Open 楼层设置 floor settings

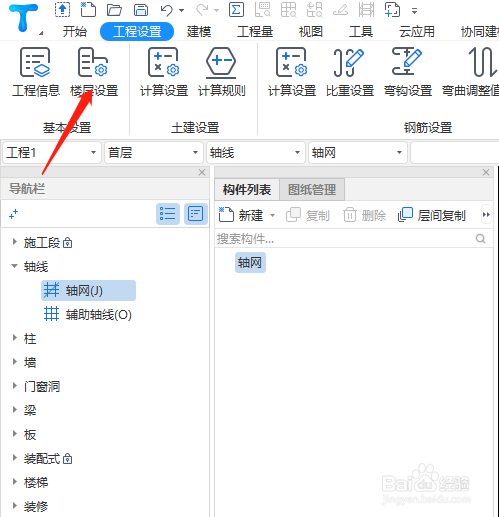(94, 72)
